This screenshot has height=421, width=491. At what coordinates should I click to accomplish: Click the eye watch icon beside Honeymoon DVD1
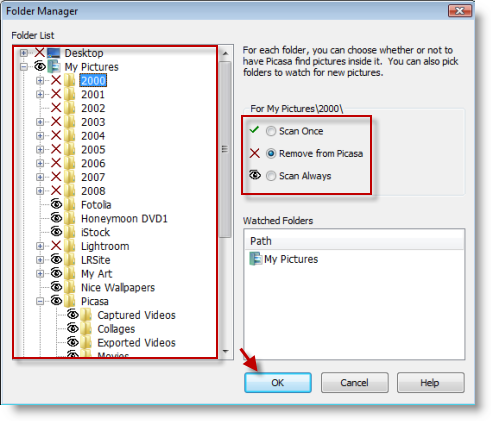(x=56, y=218)
